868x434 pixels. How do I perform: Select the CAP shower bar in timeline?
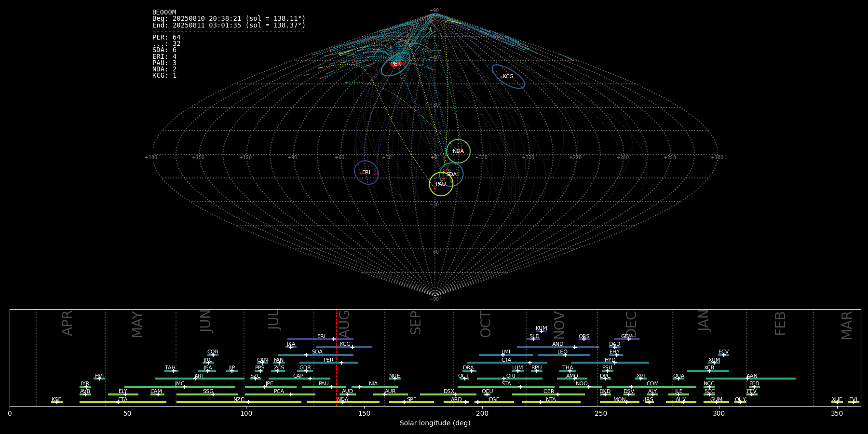coord(299,379)
